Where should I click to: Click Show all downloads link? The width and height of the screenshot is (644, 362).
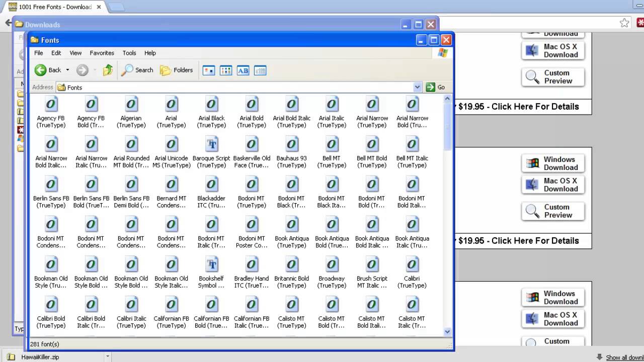(x=624, y=357)
